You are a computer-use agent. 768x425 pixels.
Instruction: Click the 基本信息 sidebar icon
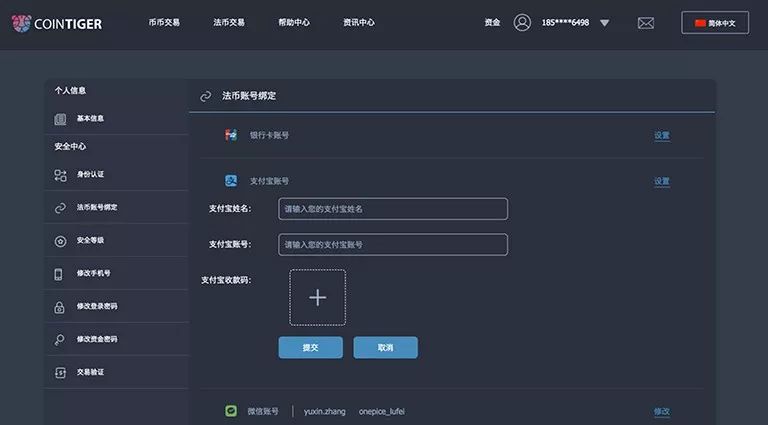[60, 119]
